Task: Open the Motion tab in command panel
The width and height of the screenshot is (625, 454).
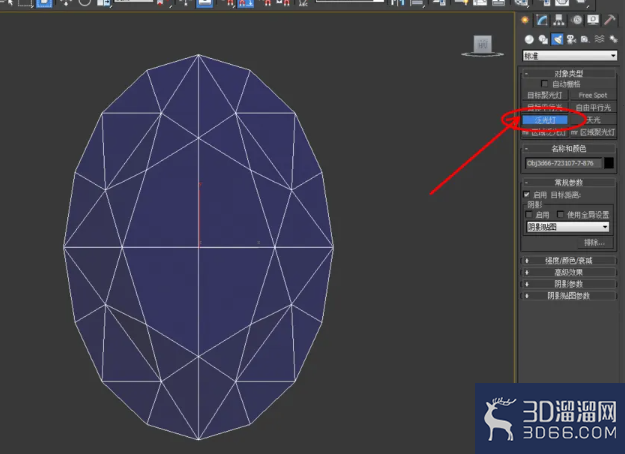Action: (576, 20)
